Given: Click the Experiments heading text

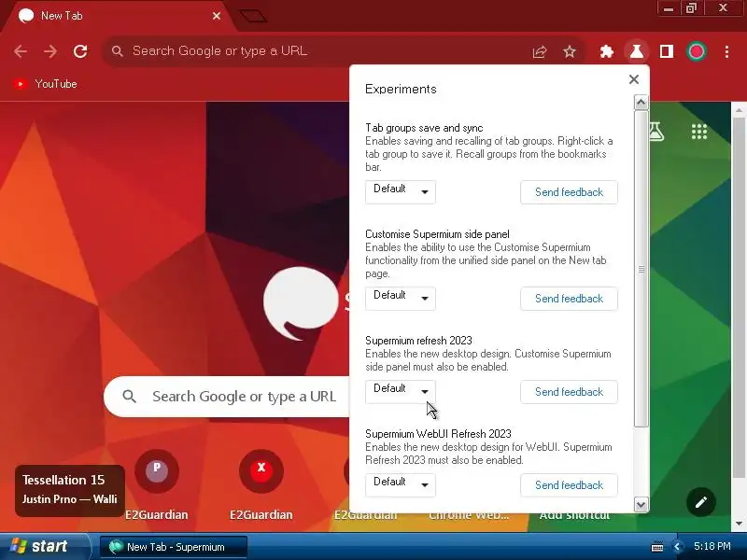Looking at the screenshot, I should (401, 89).
